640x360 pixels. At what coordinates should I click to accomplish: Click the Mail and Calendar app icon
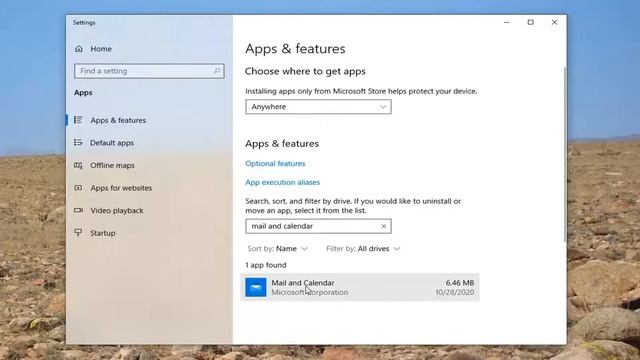point(256,287)
